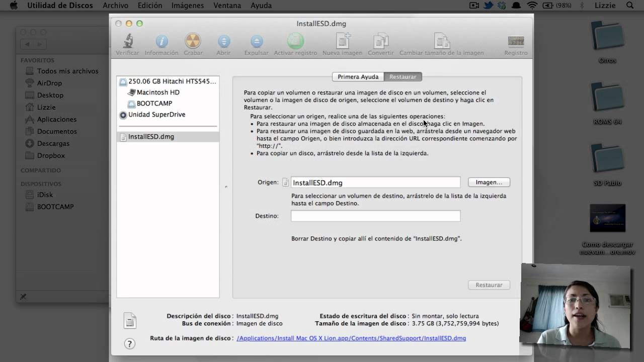Open the InstallESD.dmg disk image path link
Image resolution: width=644 pixels, height=362 pixels.
coord(351,338)
